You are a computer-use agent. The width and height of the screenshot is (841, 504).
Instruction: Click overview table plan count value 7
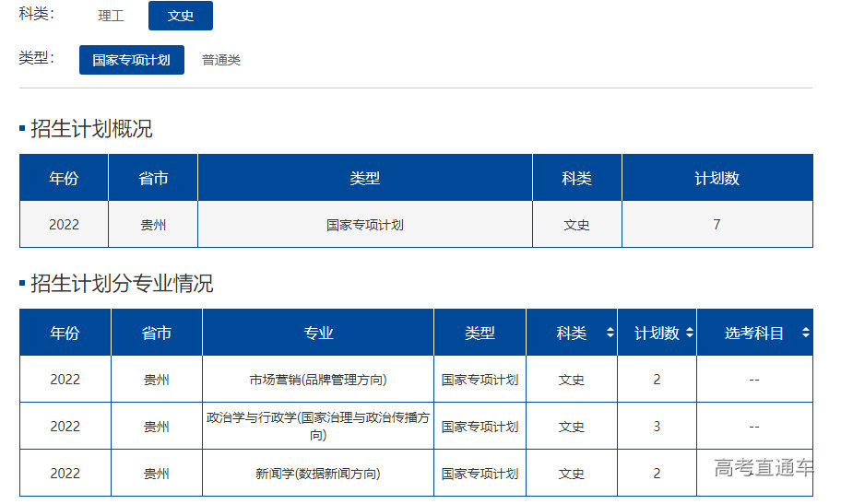click(x=717, y=225)
